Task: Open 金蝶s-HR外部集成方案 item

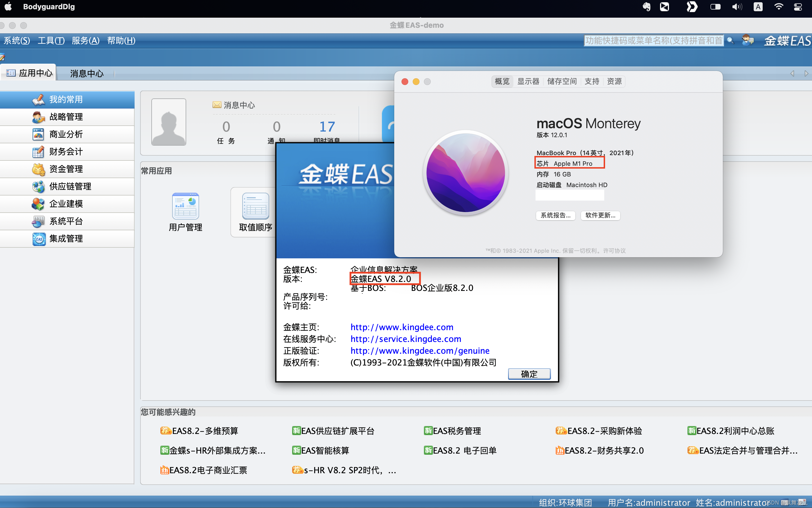Action: click(213, 450)
